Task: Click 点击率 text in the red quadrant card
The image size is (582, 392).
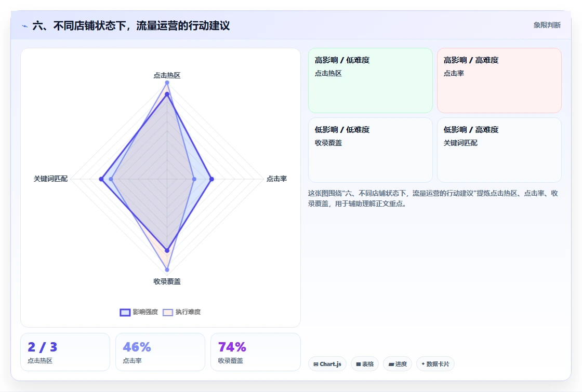Action: tap(454, 73)
